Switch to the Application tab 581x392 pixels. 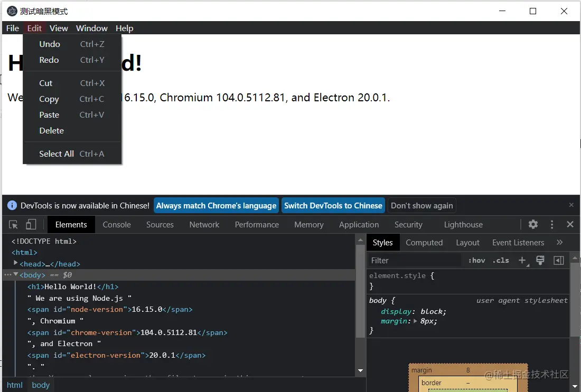(x=359, y=225)
